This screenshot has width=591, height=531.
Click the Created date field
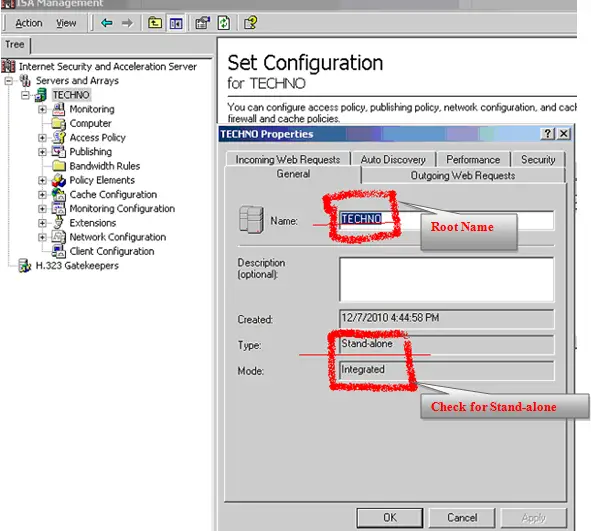coord(447,319)
